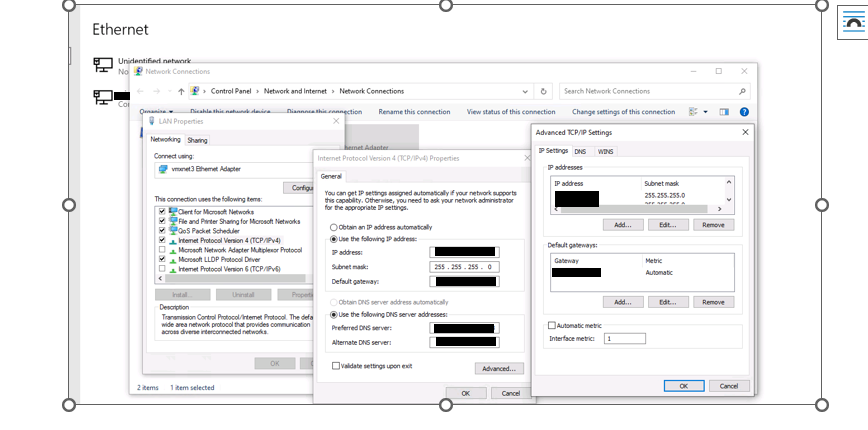Toggle the preview pane icon
868x430 pixels.
pos(725,112)
